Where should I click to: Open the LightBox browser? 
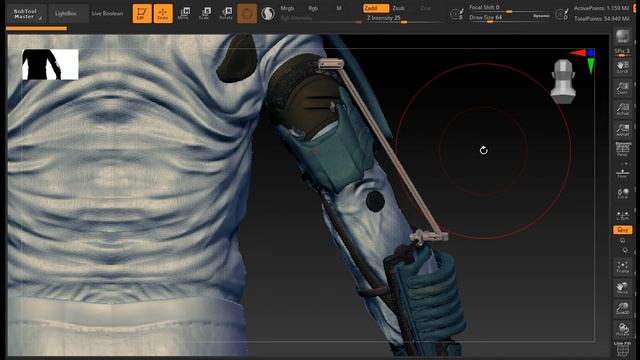tap(66, 13)
